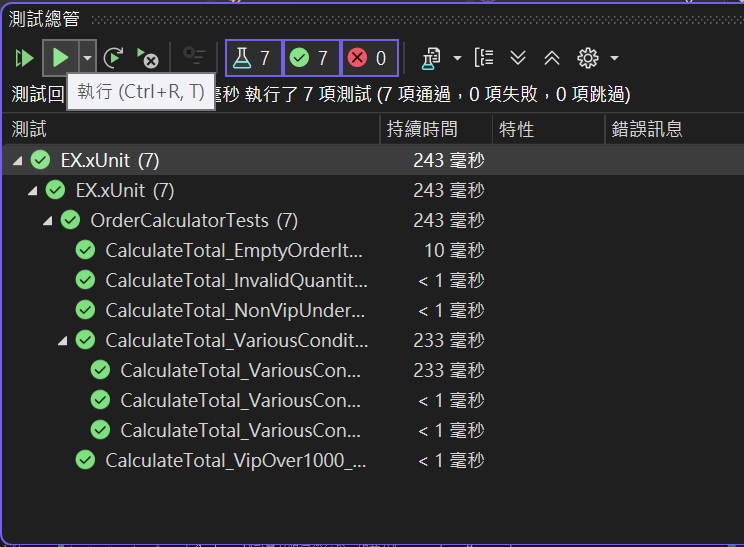This screenshot has height=547, width=744.
Task: Click the green Run tests button
Action: tap(61, 58)
